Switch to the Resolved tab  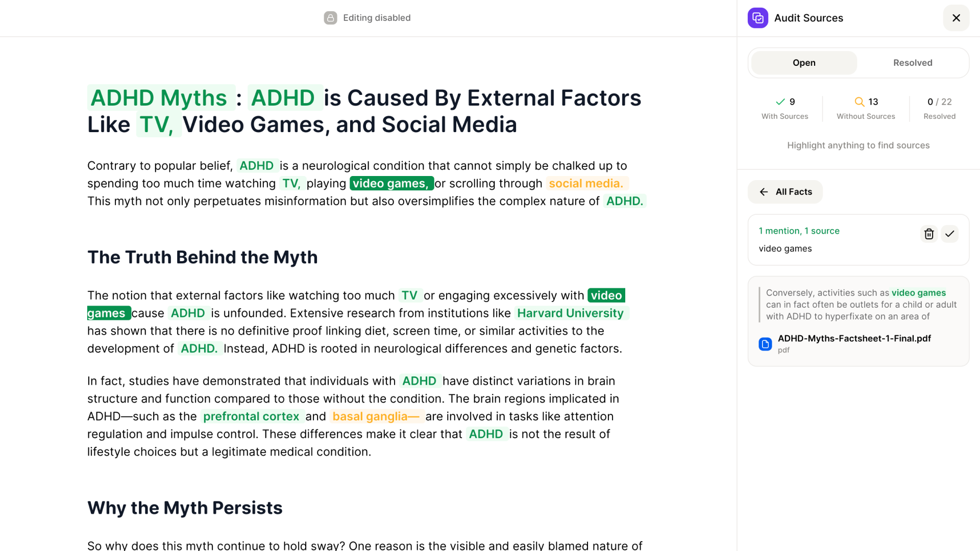(x=912, y=63)
